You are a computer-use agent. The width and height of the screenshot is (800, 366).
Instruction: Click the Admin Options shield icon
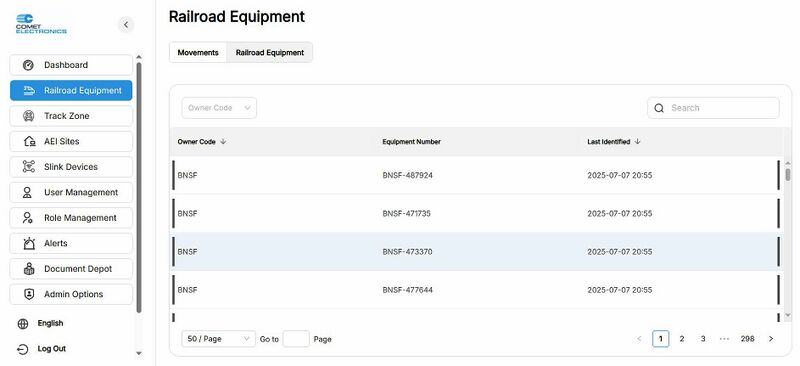[x=29, y=295]
